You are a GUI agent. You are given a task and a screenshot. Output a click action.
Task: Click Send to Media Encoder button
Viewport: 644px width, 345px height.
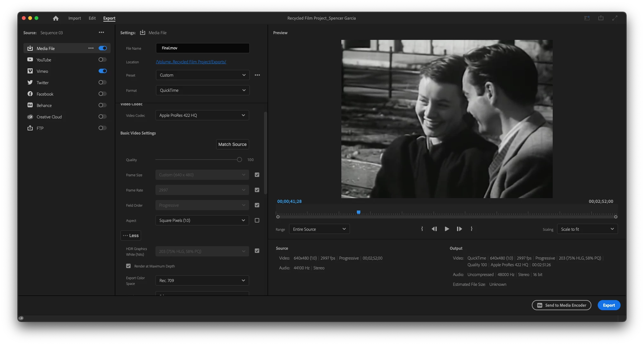tap(561, 305)
